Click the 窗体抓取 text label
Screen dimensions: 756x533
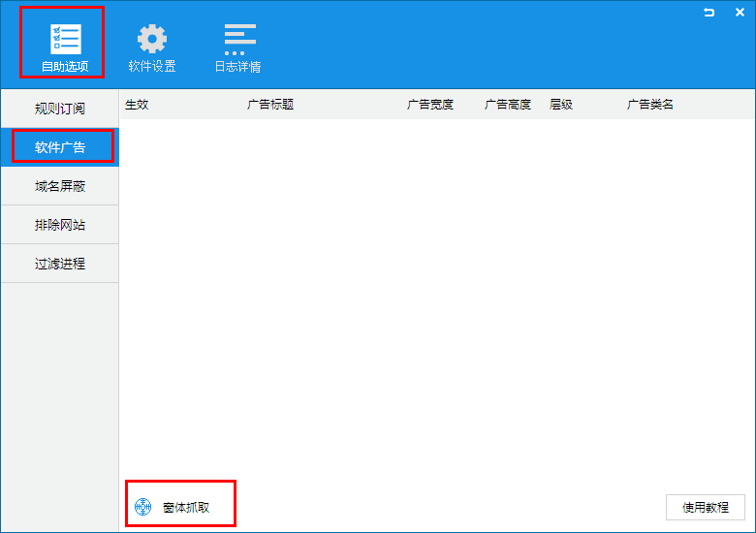point(186,507)
